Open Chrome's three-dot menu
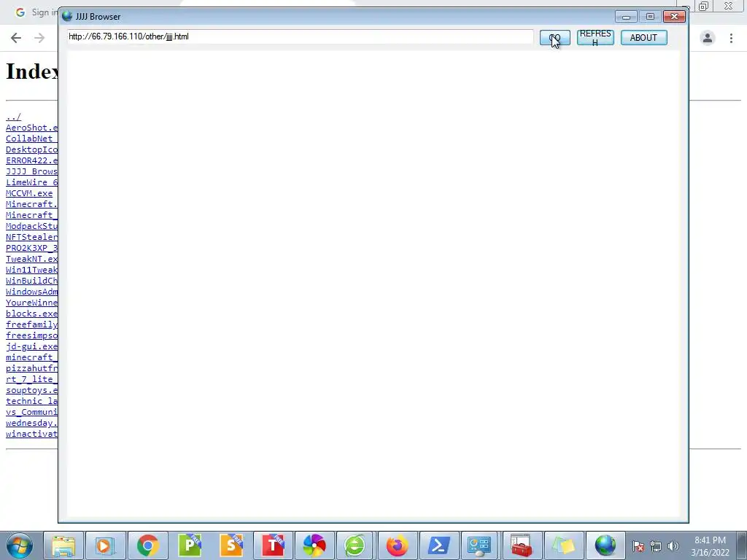The image size is (747, 560). (x=731, y=38)
